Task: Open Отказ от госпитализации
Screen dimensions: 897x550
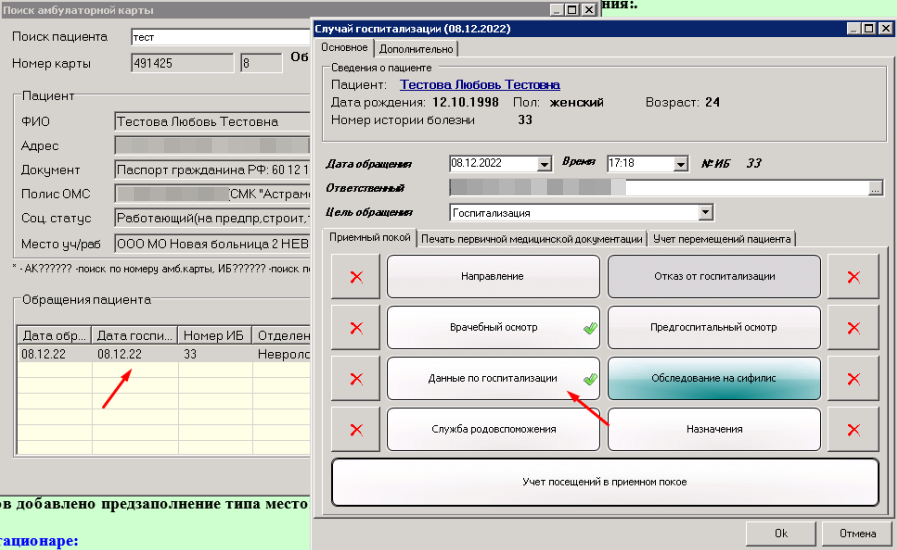Action: (x=714, y=276)
